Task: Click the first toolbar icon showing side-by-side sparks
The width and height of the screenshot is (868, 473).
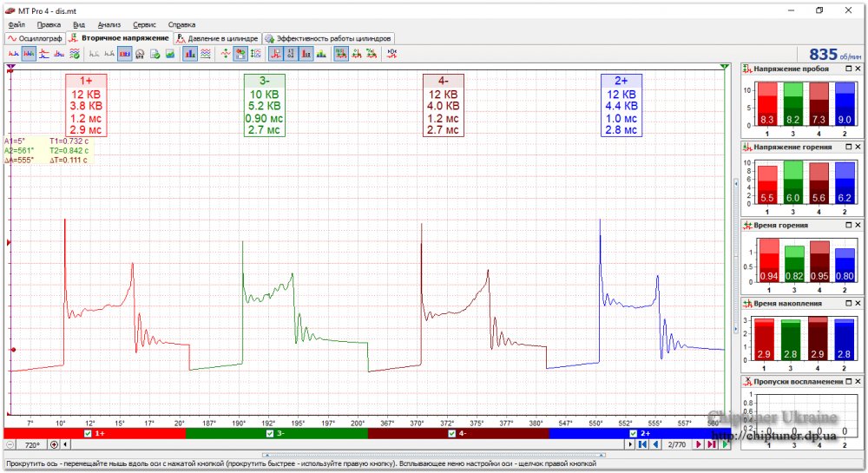Action: coord(13,54)
